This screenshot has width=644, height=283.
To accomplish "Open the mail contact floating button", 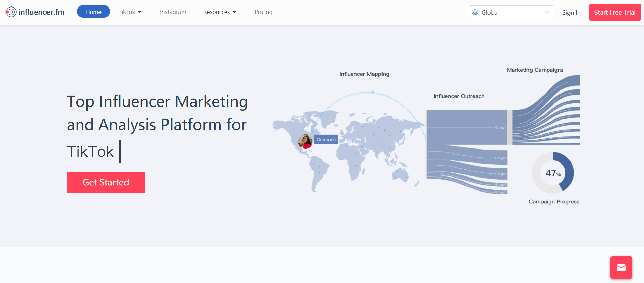I will (x=621, y=268).
